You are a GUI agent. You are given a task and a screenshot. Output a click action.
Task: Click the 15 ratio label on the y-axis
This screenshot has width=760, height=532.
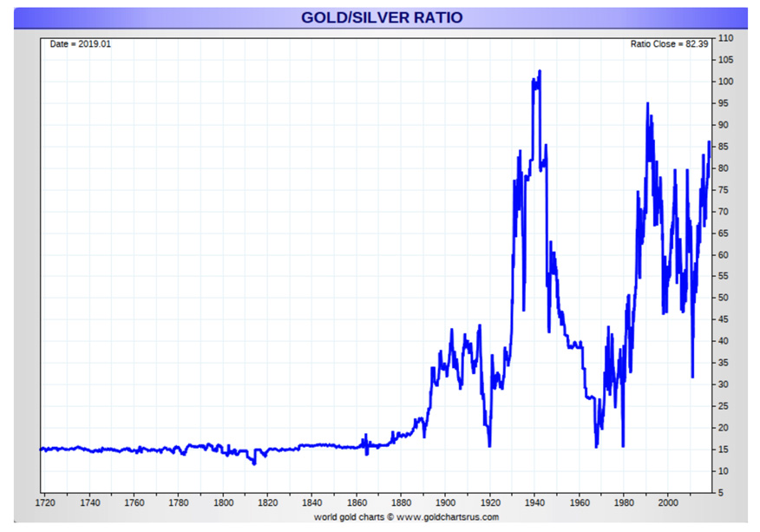[x=724, y=450]
